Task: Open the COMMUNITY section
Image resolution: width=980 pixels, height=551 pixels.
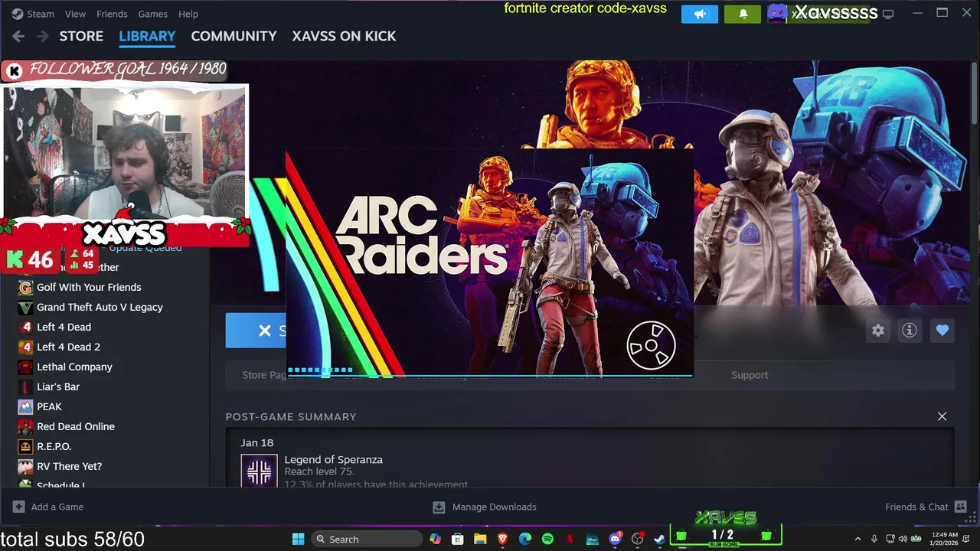Action: (234, 36)
